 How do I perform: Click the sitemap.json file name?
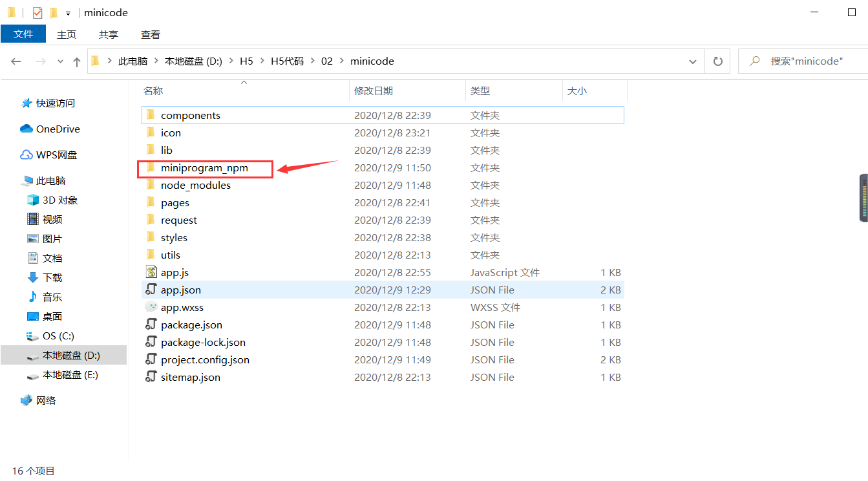(x=191, y=377)
